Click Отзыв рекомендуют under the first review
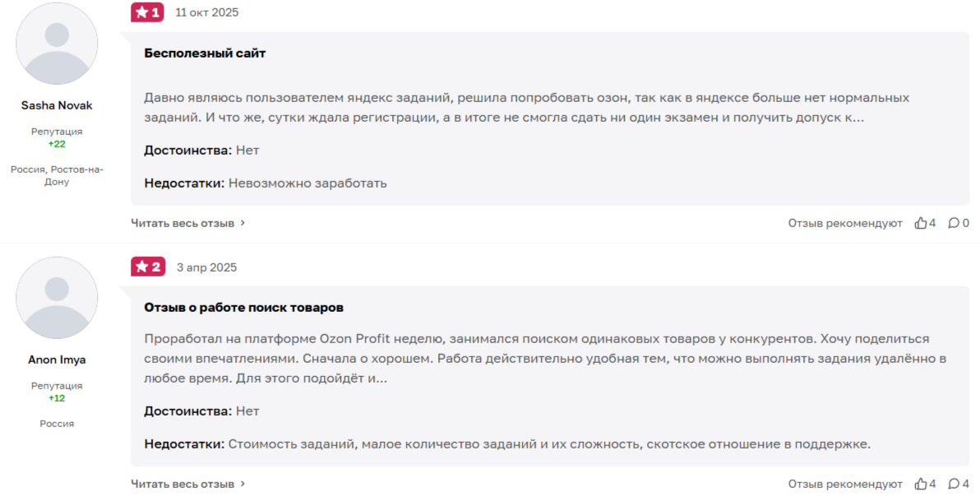The width and height of the screenshot is (980, 497). pos(847,222)
